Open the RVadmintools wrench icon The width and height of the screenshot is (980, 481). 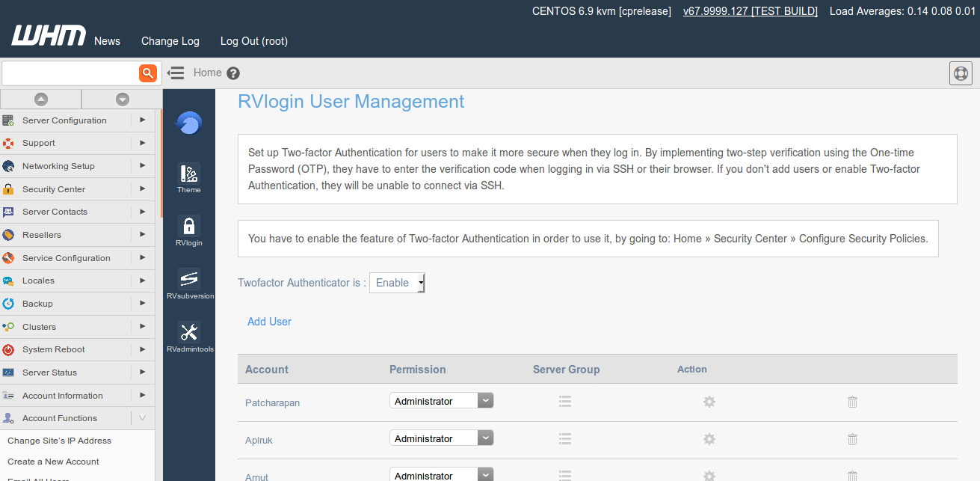[x=189, y=333]
